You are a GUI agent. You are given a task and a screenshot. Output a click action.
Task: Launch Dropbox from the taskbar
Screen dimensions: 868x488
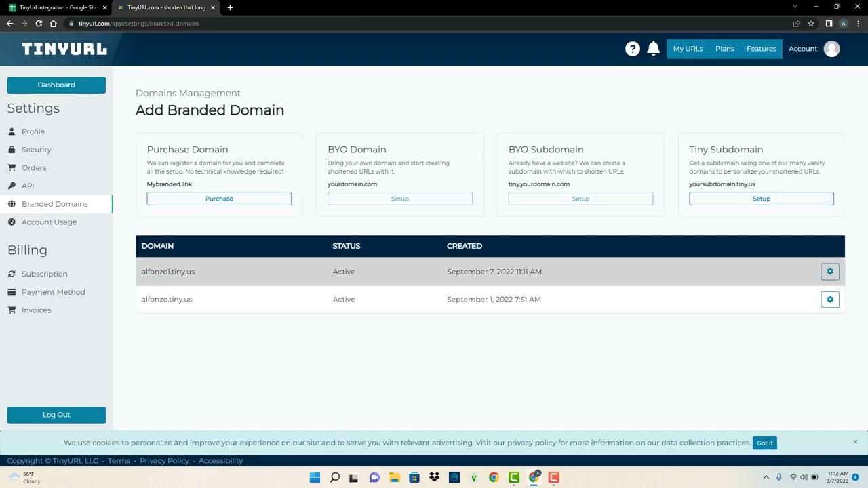(434, 477)
